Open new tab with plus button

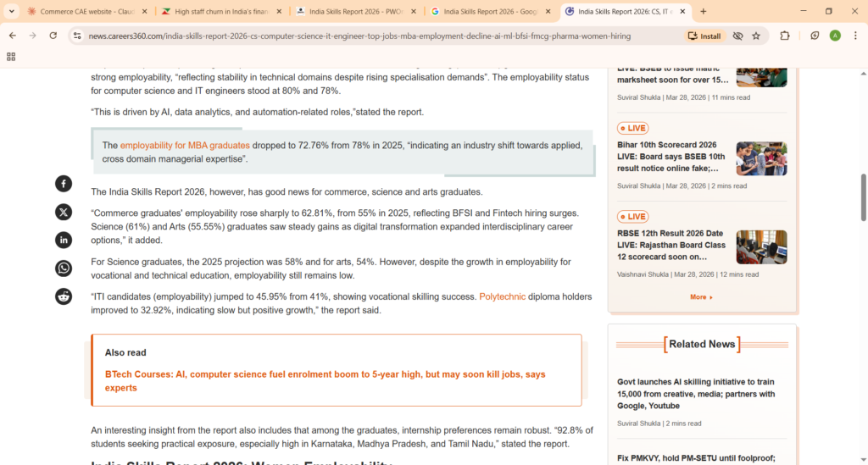704,12
